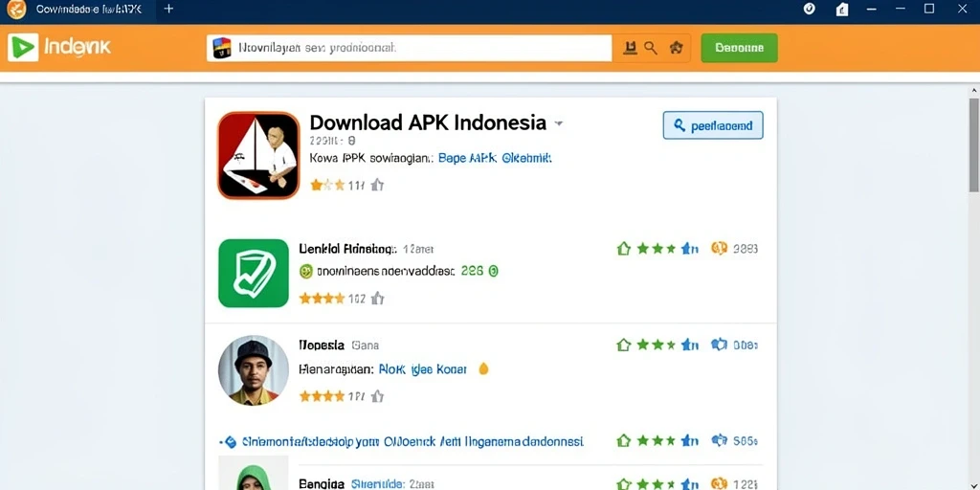Open long blue link ending in dendonnesi

(x=412, y=442)
